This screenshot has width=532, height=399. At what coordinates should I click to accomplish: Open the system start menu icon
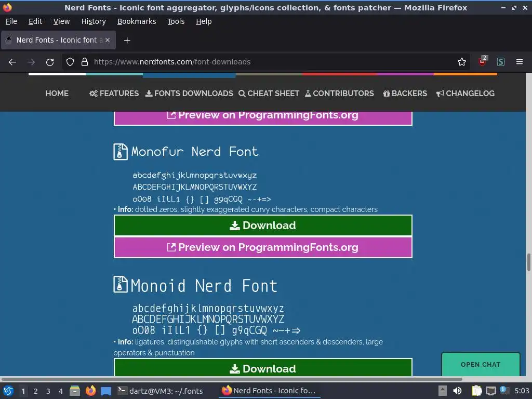8,391
